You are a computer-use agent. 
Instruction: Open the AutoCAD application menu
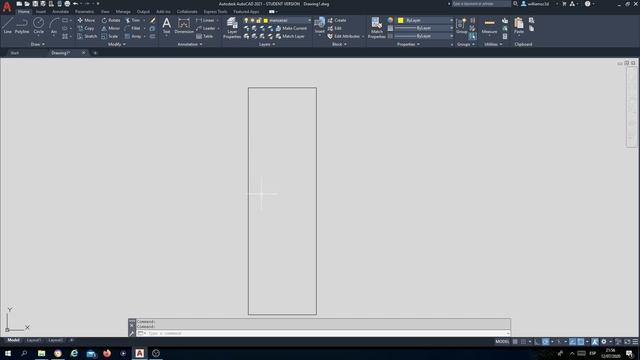[7, 6]
